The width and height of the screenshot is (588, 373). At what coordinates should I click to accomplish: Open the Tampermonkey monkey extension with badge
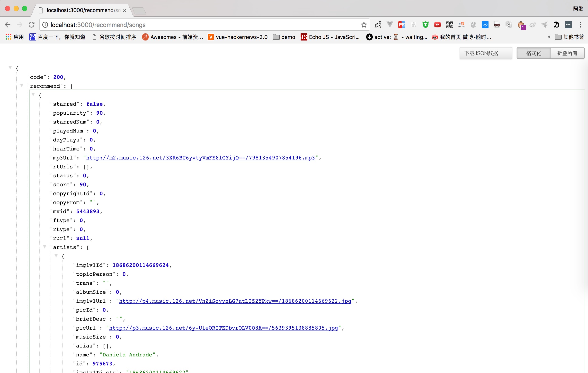[521, 25]
